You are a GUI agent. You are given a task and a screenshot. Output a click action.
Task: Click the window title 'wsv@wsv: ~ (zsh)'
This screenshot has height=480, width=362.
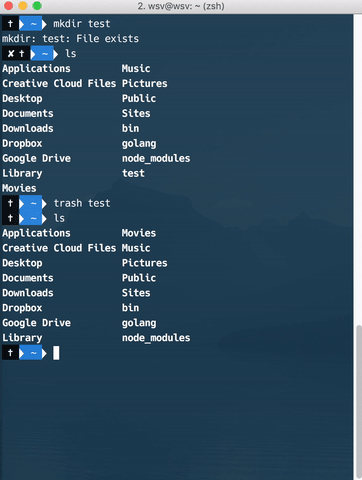coord(186,6)
